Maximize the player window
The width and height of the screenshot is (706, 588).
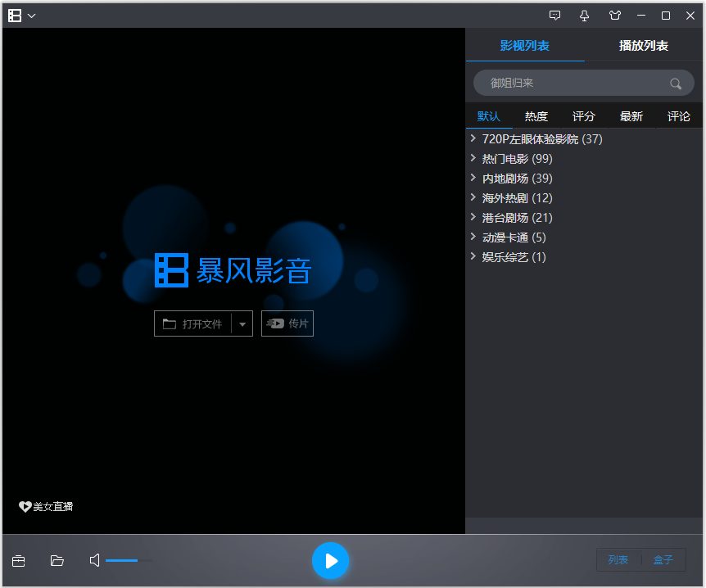coord(666,16)
